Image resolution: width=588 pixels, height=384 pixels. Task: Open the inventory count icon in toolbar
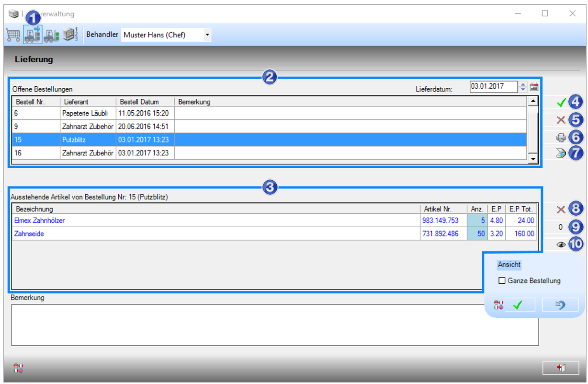pyautogui.click(x=70, y=35)
